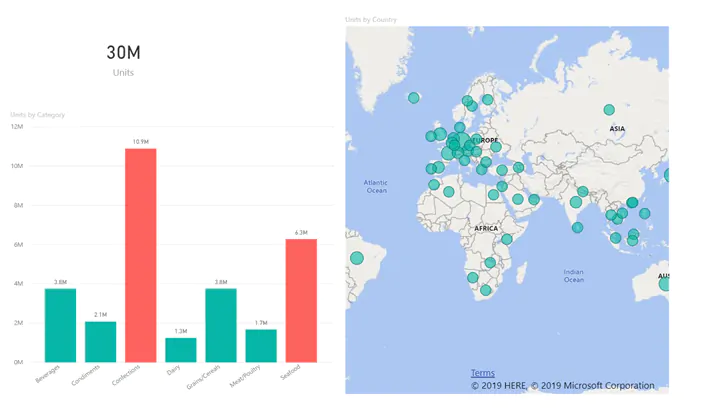The image size is (720, 410).
Task: Click the 30M units card value
Action: click(x=124, y=52)
